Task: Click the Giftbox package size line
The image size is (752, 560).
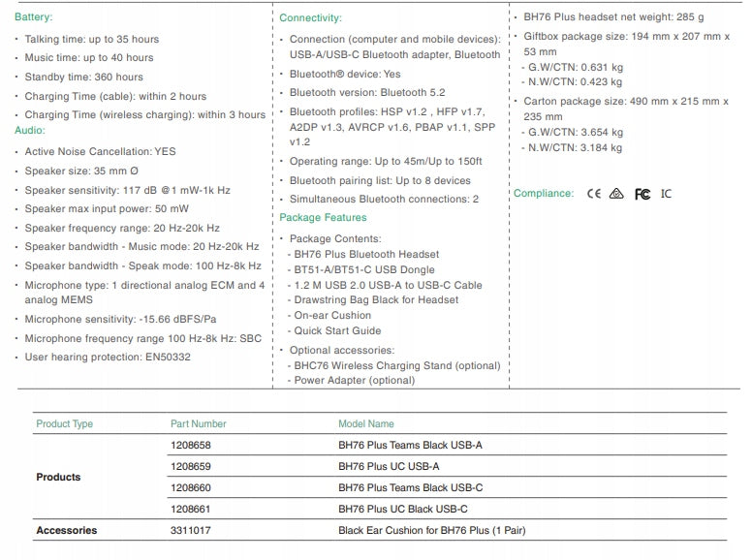Action: (x=627, y=45)
